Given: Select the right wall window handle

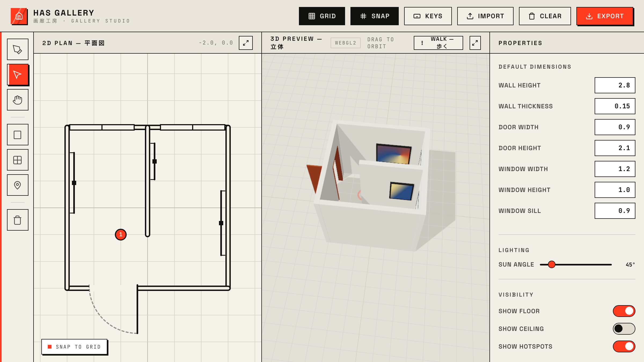Looking at the screenshot, I should (x=221, y=223).
